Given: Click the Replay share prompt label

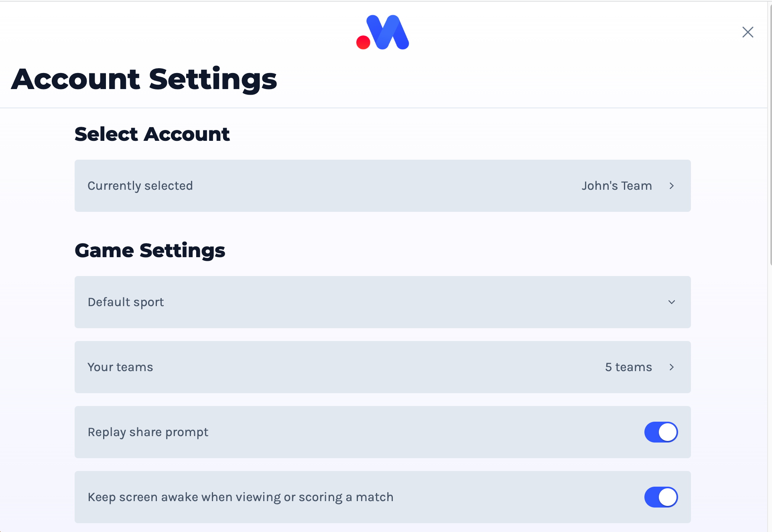Looking at the screenshot, I should (148, 432).
